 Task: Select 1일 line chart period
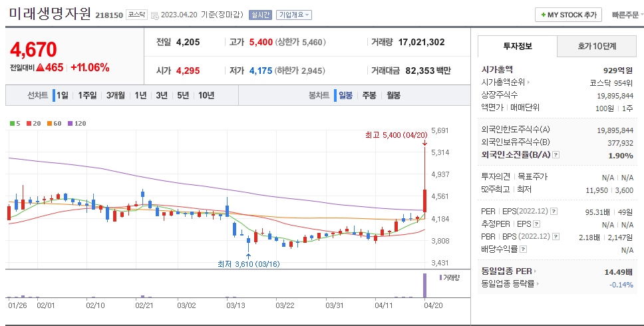(x=63, y=96)
